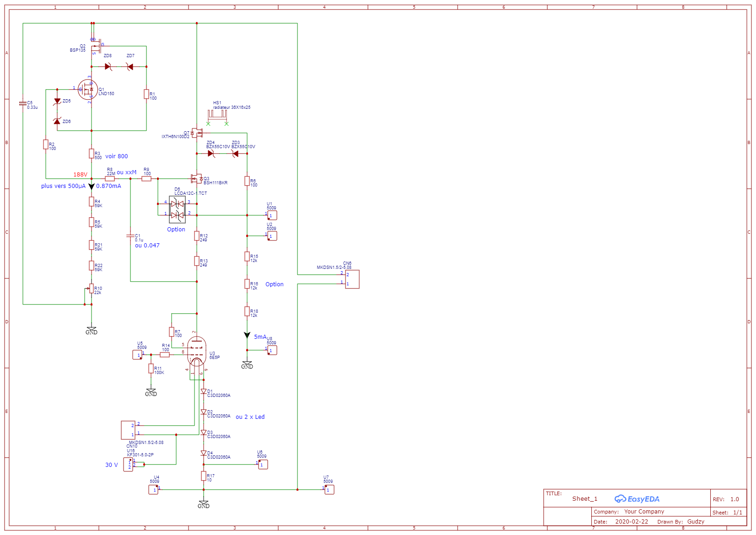The height and width of the screenshot is (535, 756).
Task: Click the R10 22k potentiometer
Action: click(x=91, y=289)
